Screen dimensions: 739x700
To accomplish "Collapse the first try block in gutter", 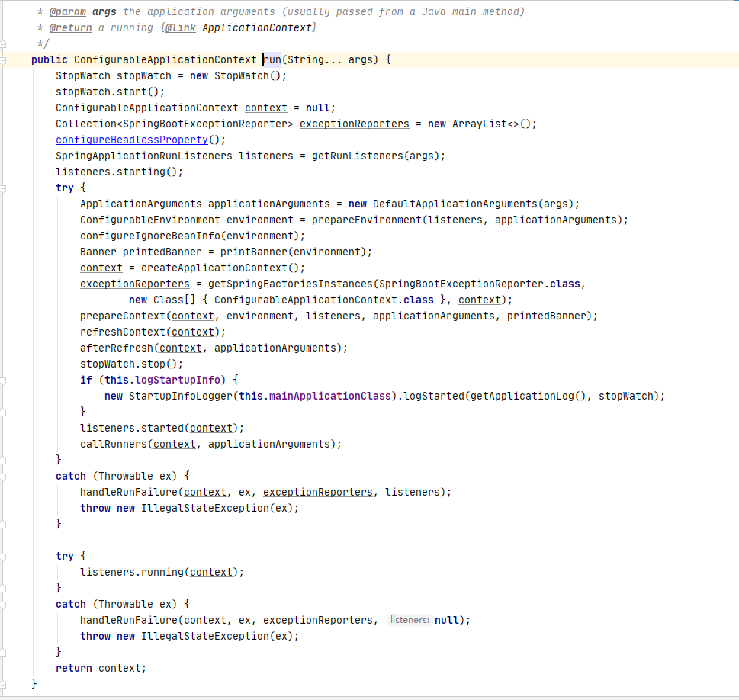I will coord(3,188).
